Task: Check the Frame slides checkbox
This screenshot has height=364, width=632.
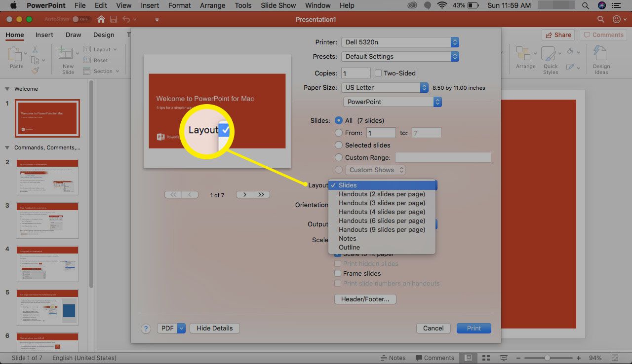Action: [338, 273]
